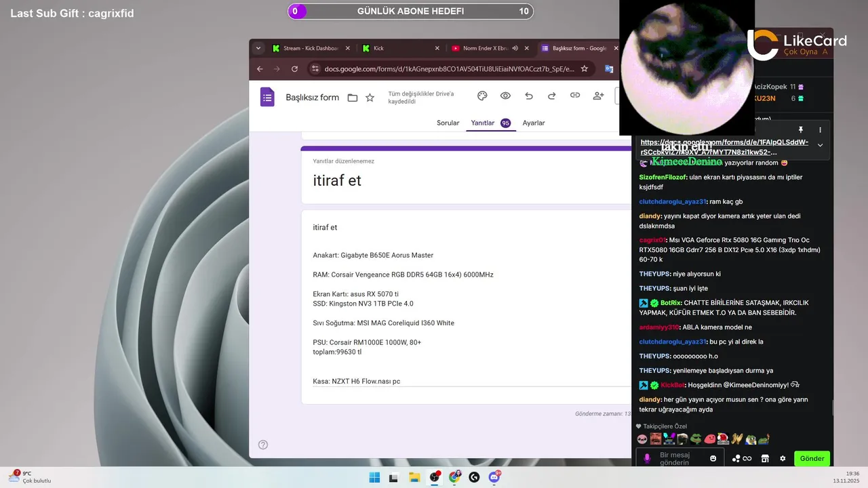Open channel points icon in chat
Image resolution: width=868 pixels, height=488 pixels.
pyautogui.click(x=741, y=459)
